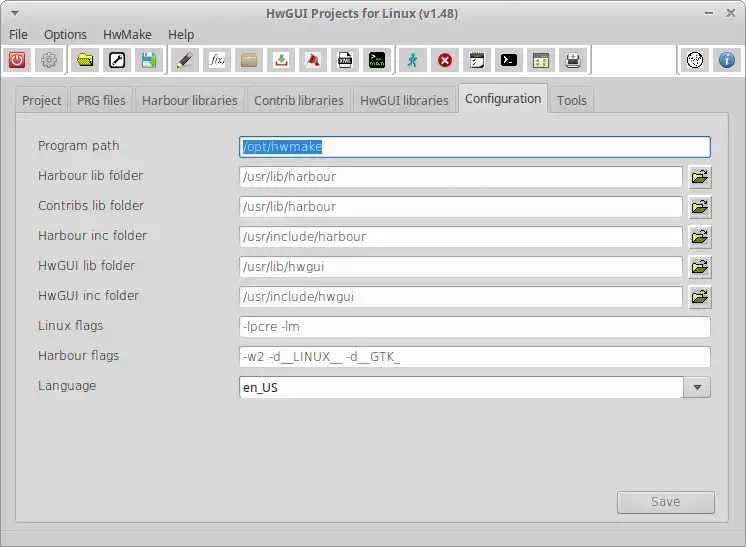Click the red PDF document icon
This screenshot has width=746, height=547.
[313, 60]
